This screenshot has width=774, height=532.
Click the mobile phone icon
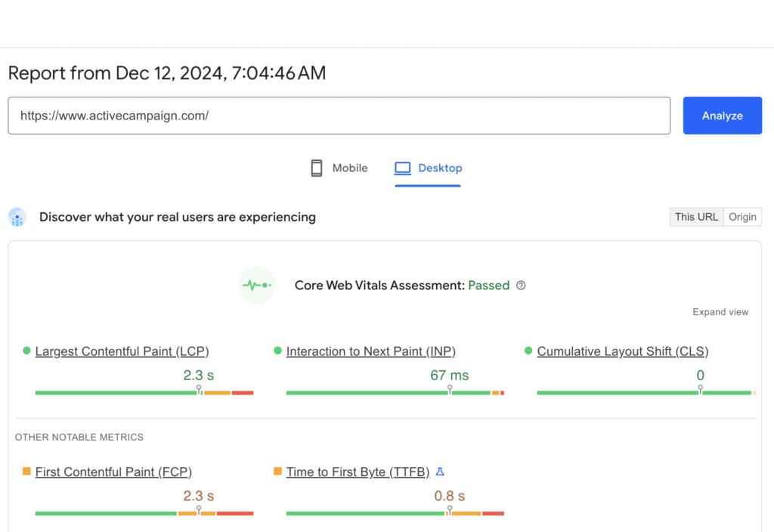point(317,169)
